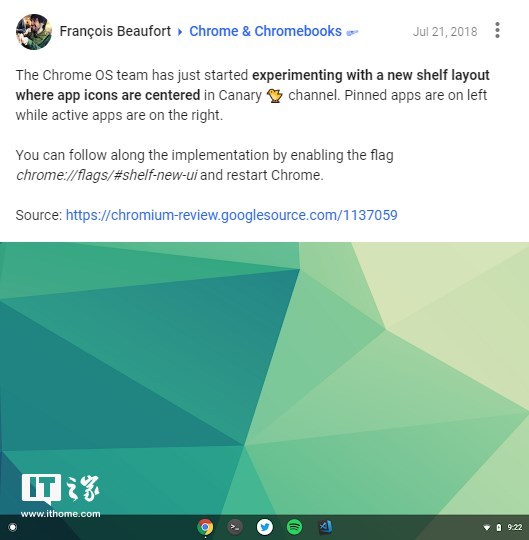The image size is (529, 540).
Task: Launch Visual Studio Code from the shelf
Action: (x=325, y=527)
